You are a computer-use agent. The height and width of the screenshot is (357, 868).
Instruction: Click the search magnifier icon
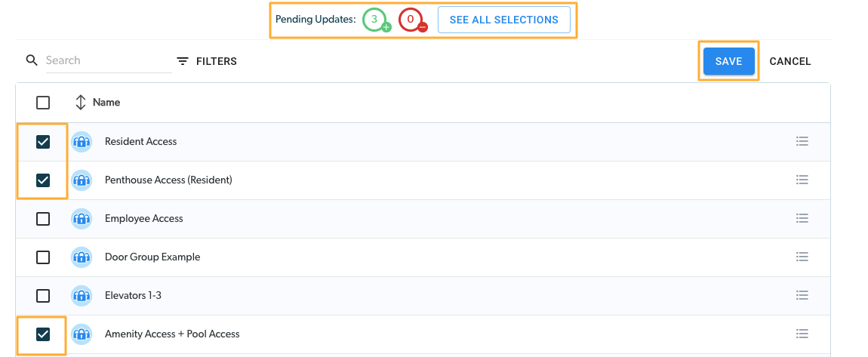[x=32, y=60]
